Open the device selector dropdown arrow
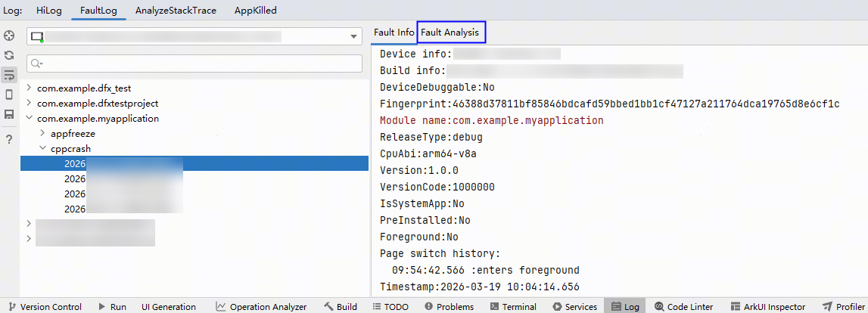 [x=353, y=37]
